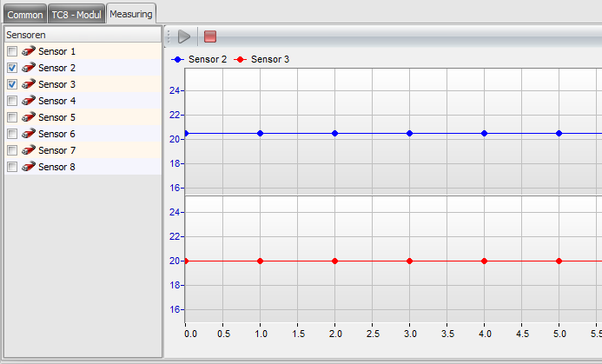The width and height of the screenshot is (602, 364).
Task: Enable the Sensor 4 checkbox
Action: click(12, 101)
